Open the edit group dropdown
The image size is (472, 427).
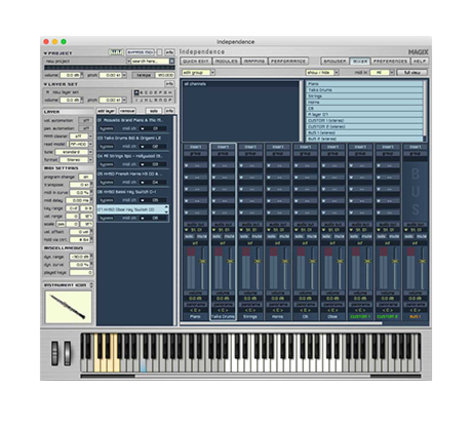coord(198,72)
